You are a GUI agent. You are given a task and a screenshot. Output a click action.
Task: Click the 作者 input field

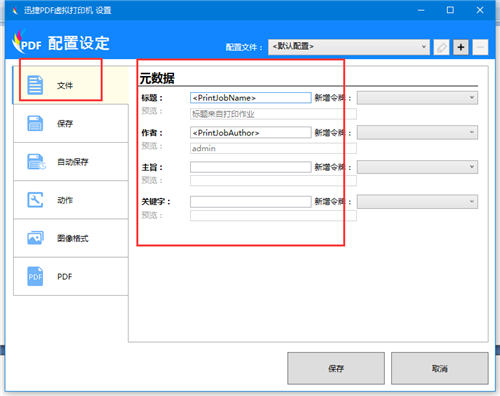pyautogui.click(x=251, y=132)
